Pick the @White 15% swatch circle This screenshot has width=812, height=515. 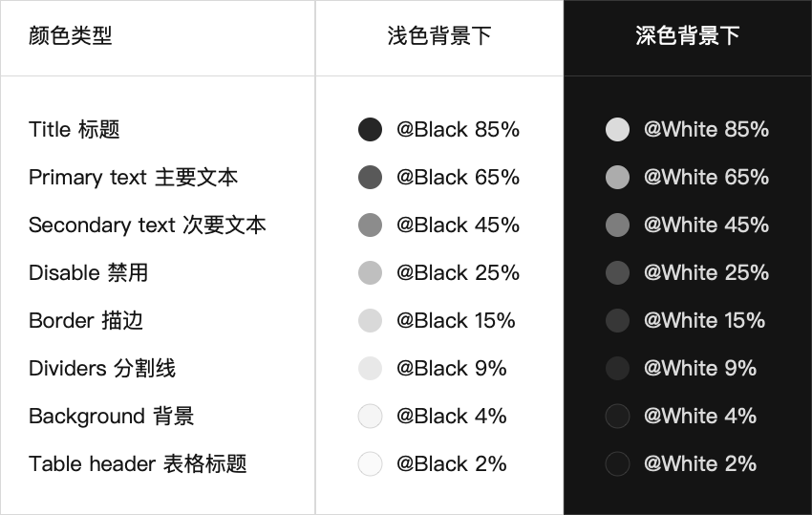coord(617,320)
